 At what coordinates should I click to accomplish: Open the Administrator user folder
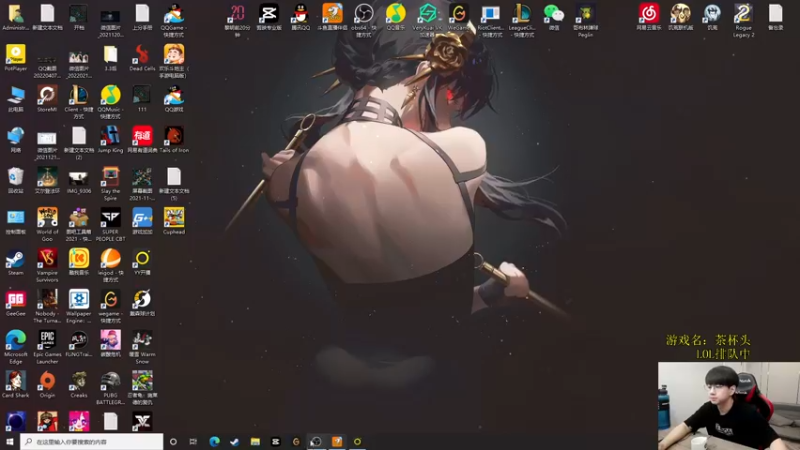[x=16, y=17]
